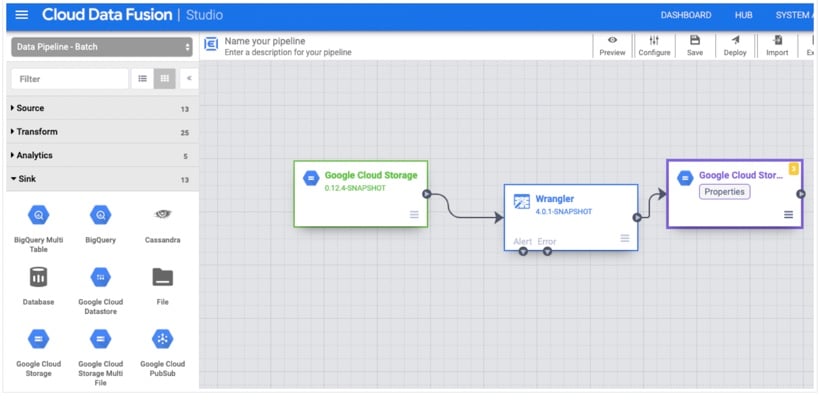Select the BigQuery Multi Table sink plugin
The image size is (819, 402).
(x=38, y=216)
